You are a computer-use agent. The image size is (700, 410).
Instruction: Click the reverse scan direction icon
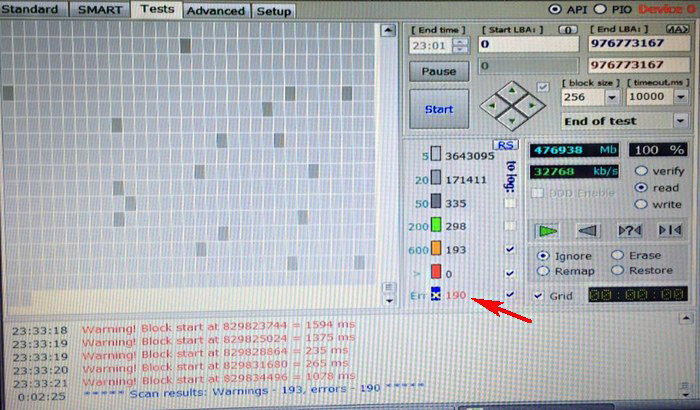tap(587, 230)
